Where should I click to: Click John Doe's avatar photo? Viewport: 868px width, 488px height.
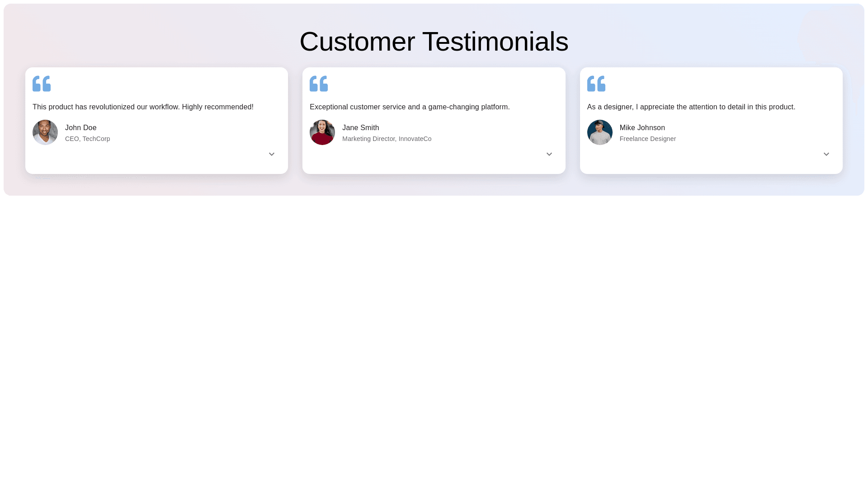click(x=45, y=132)
